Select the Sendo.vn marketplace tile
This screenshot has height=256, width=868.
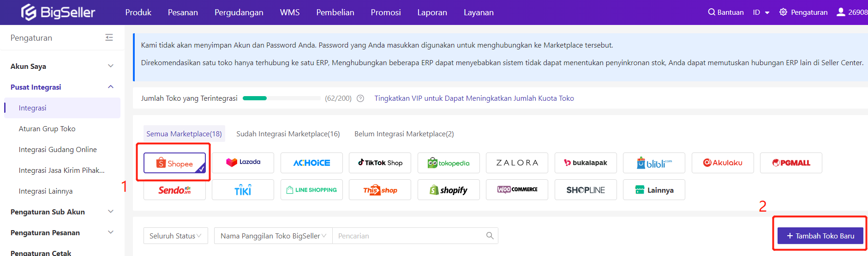[174, 190]
